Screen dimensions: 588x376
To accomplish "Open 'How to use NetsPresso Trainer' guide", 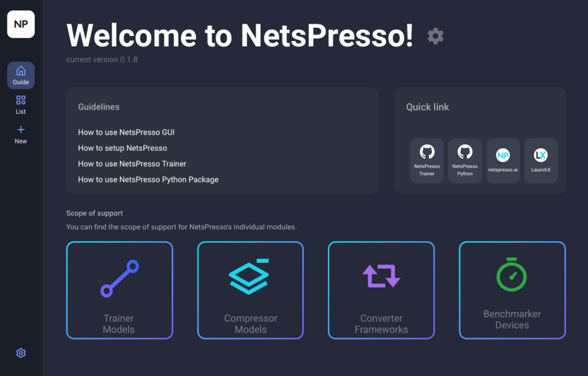I will 132,164.
